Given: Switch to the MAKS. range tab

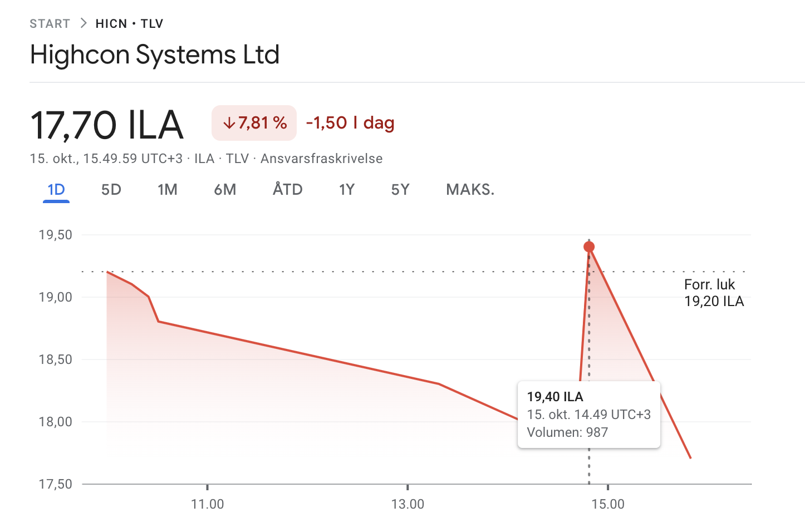Looking at the screenshot, I should pyautogui.click(x=470, y=190).
